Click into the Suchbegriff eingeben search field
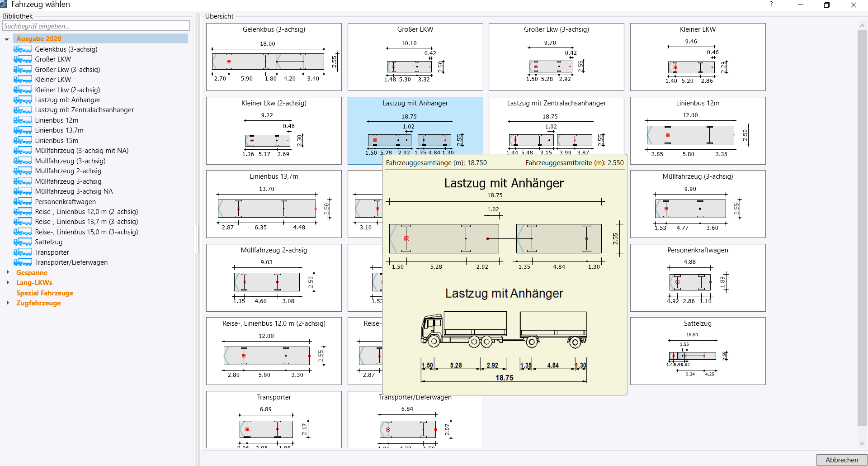Viewport: 868px width, 466px height. (x=96, y=26)
